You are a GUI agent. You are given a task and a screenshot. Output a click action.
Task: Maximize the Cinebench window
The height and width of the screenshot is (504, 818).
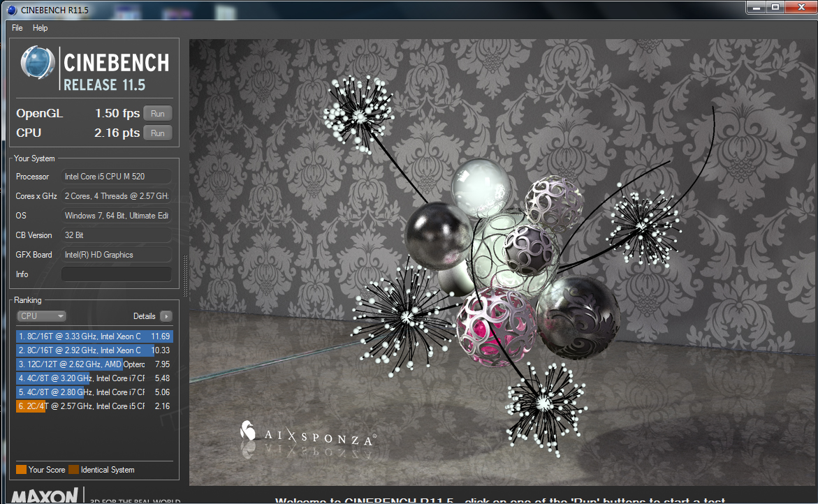pyautogui.click(x=776, y=7)
